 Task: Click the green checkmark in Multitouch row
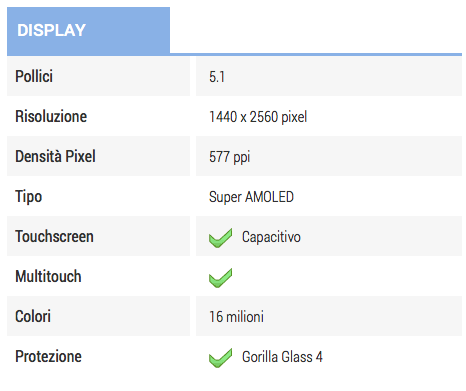click(220, 278)
